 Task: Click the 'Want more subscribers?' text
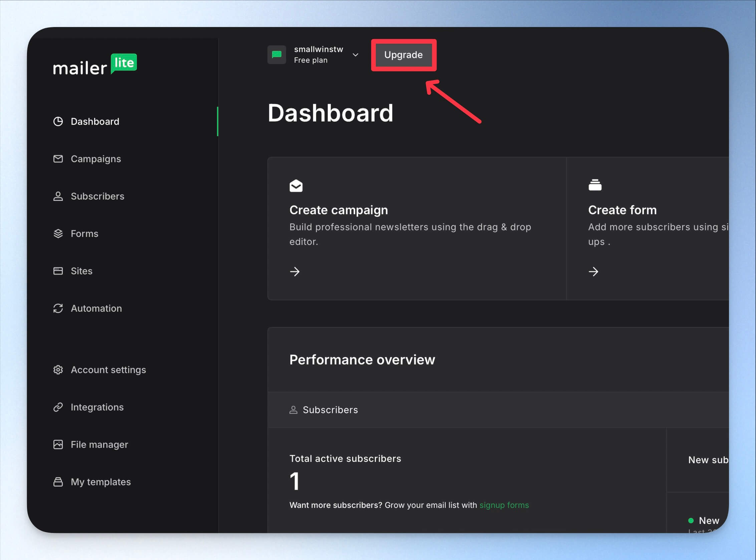click(336, 505)
